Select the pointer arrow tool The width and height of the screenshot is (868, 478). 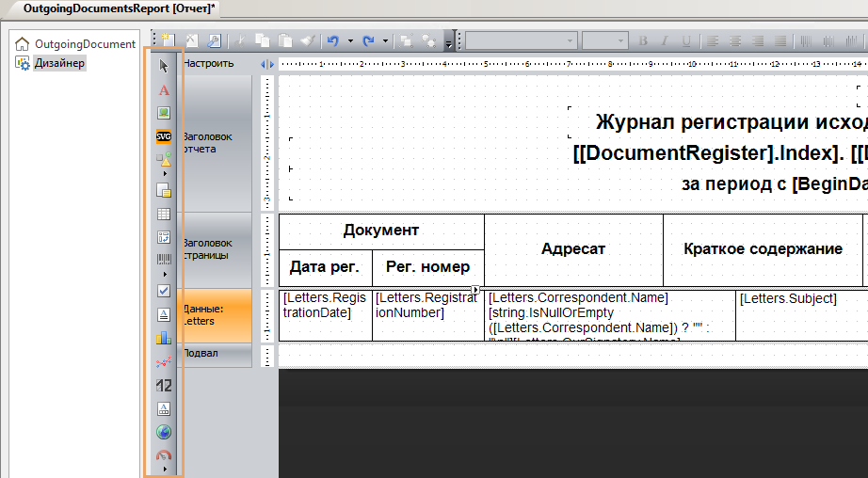(164, 66)
